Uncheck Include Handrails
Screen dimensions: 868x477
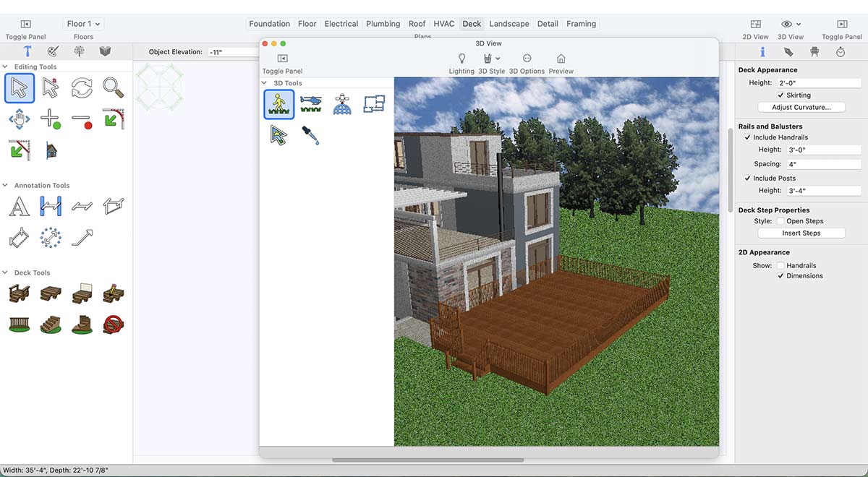748,137
